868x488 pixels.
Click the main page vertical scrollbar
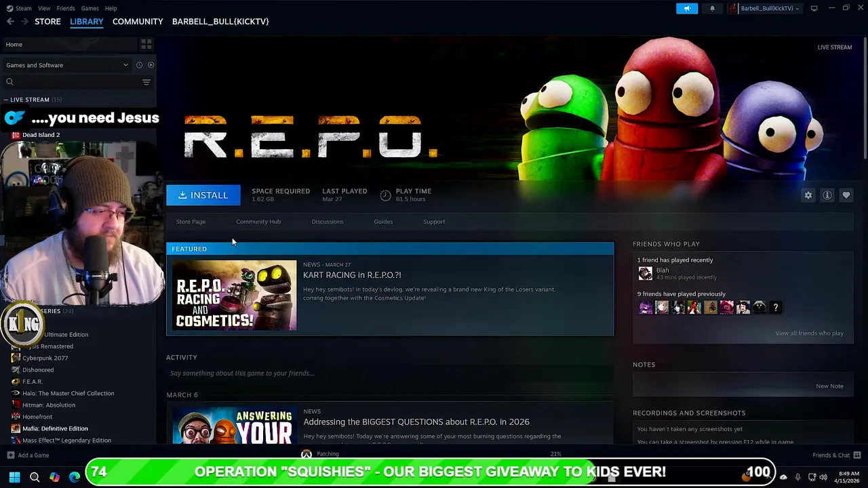click(x=865, y=98)
